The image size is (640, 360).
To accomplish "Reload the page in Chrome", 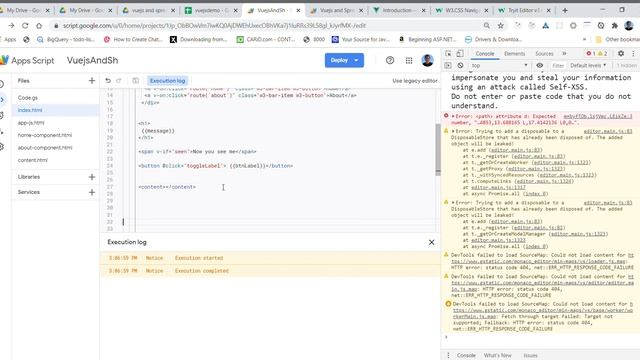I will click(25, 26).
